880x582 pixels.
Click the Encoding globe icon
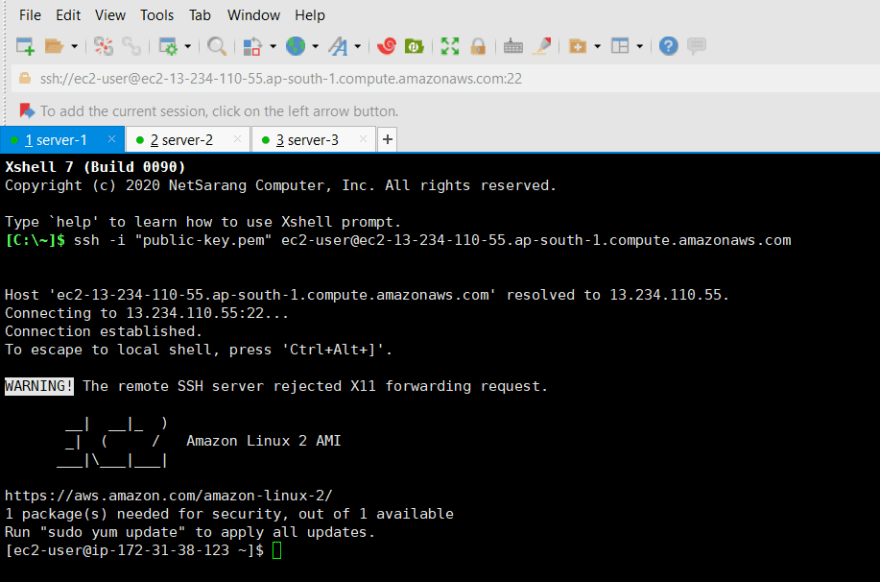295,46
